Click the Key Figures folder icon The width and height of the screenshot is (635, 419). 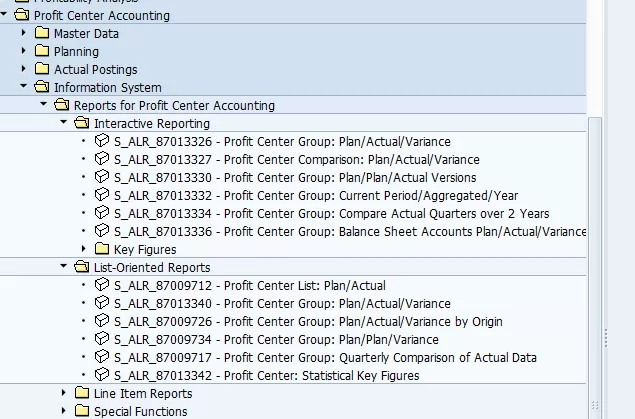coord(101,249)
